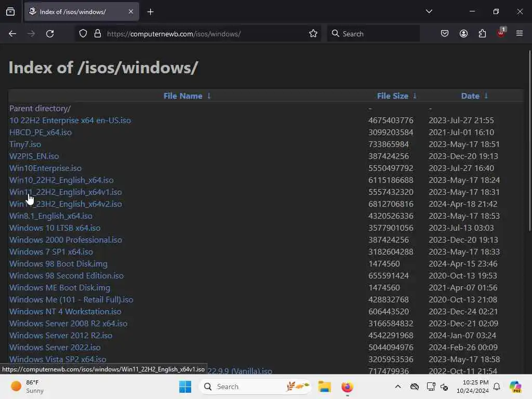The width and height of the screenshot is (532, 399).
Task: Open tracking protection shield icon
Action: click(83, 34)
